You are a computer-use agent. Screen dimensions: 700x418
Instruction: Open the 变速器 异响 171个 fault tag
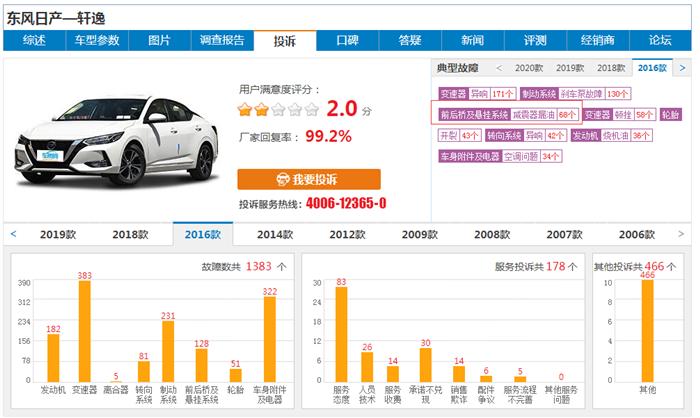tap(477, 94)
